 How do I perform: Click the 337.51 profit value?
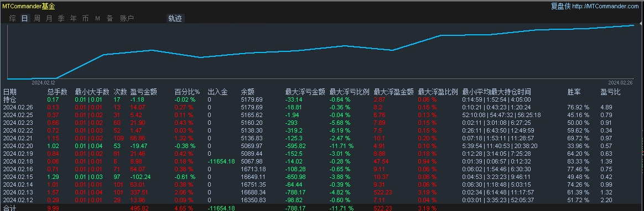point(138,192)
